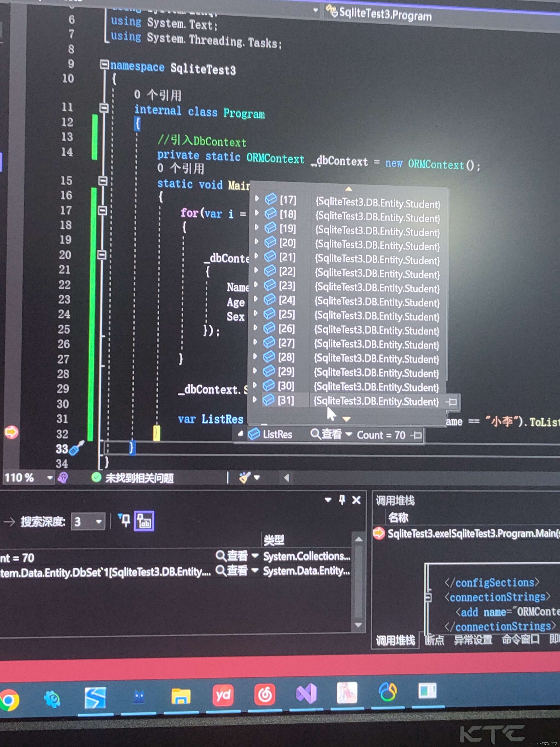Click the 名称 column header in call stack
Viewport: 560px width, 747px height.
tap(398, 517)
